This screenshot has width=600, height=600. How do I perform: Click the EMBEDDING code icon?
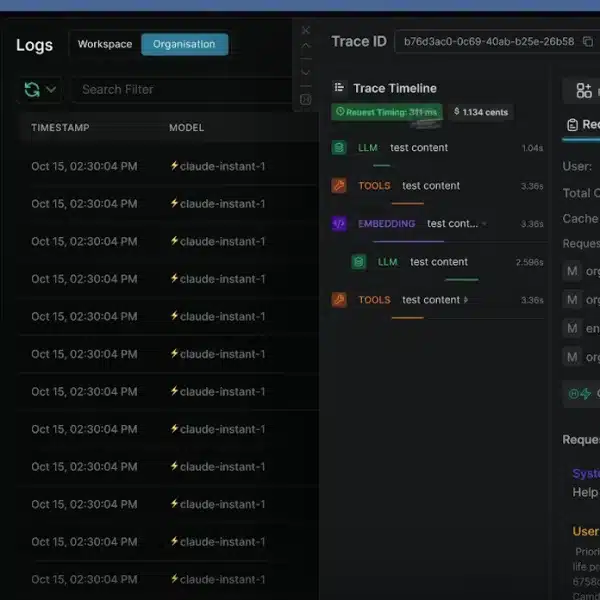pos(339,223)
